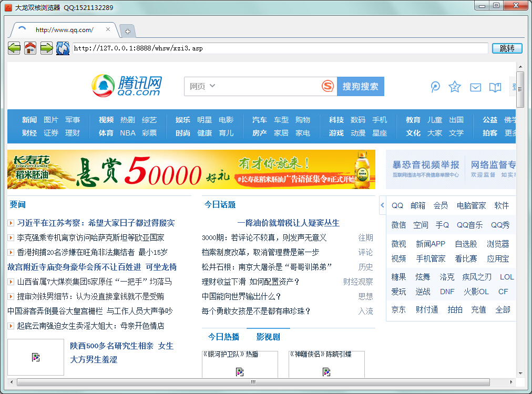Screen dimensions: 532x394
Task: Click the mail envelope icon
Action: coord(475,88)
